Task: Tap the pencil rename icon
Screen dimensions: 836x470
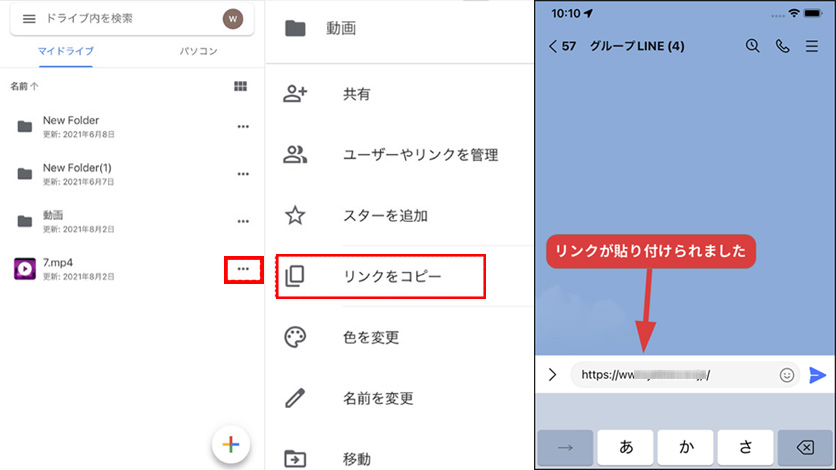Action: point(295,398)
